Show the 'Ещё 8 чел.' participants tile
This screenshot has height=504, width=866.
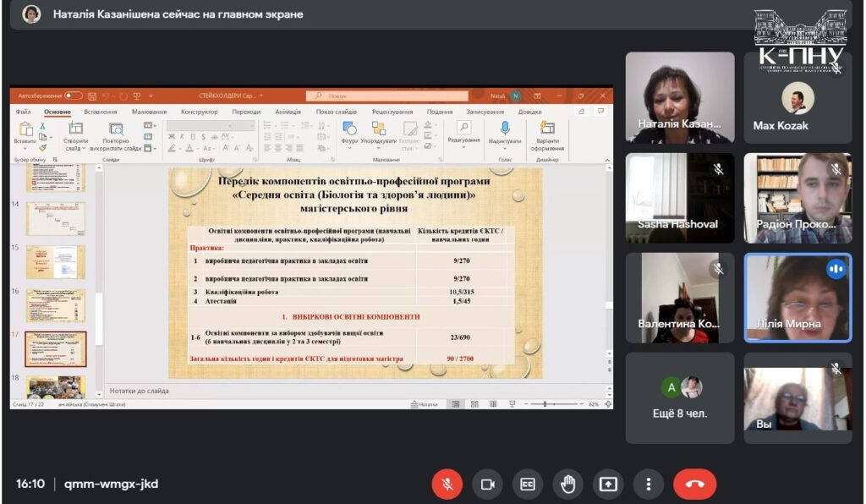pos(680,397)
